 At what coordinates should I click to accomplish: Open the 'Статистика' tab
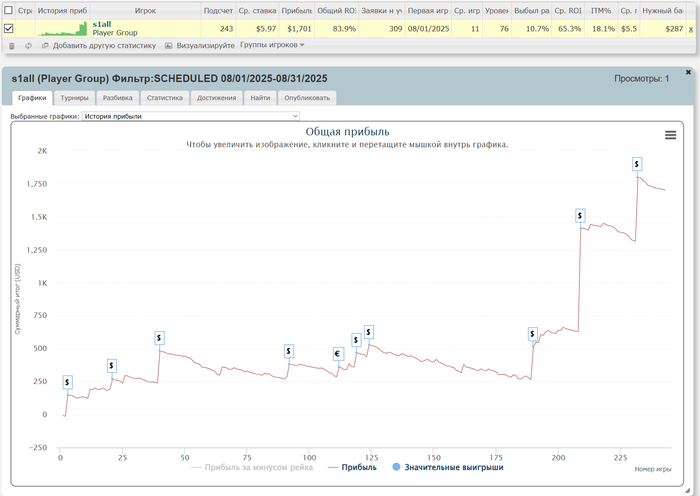pos(165,98)
